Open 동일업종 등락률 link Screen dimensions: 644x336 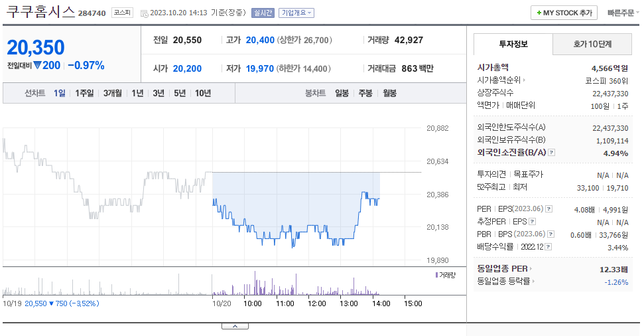(x=505, y=282)
